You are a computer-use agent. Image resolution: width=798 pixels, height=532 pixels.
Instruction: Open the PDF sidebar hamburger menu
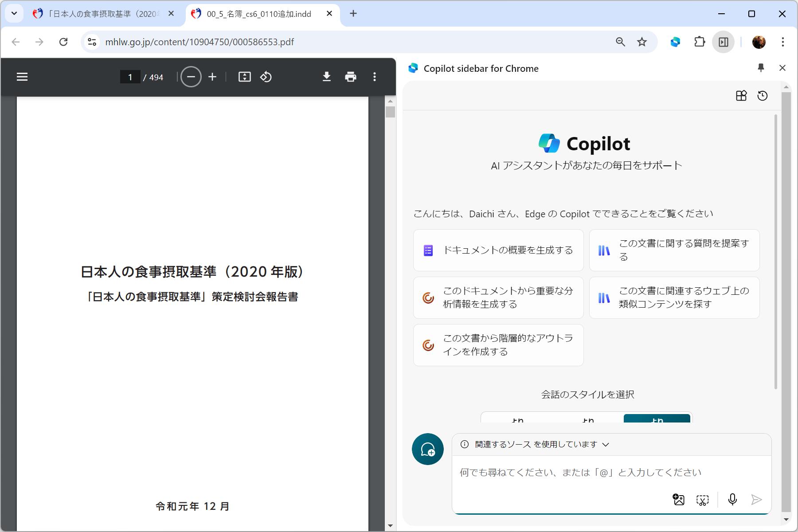click(x=22, y=77)
